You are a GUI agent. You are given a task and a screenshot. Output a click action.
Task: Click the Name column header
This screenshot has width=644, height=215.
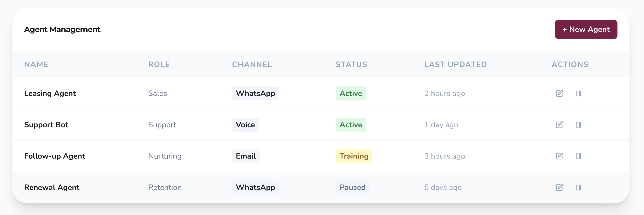click(36, 64)
